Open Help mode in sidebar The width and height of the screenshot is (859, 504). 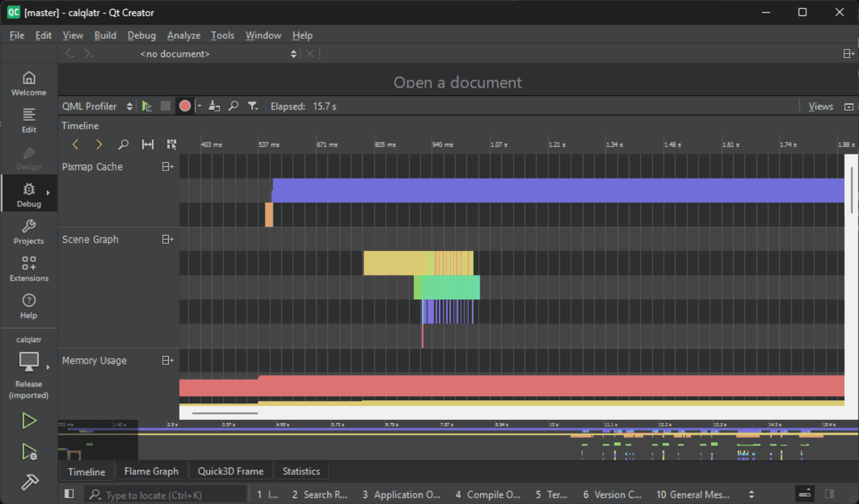[29, 306]
